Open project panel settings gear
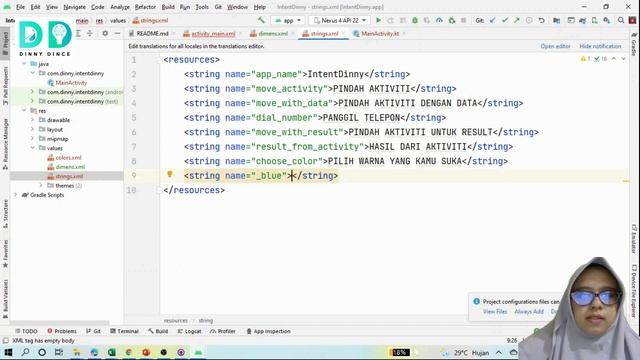This screenshot has width=640, height=360. click(x=105, y=33)
